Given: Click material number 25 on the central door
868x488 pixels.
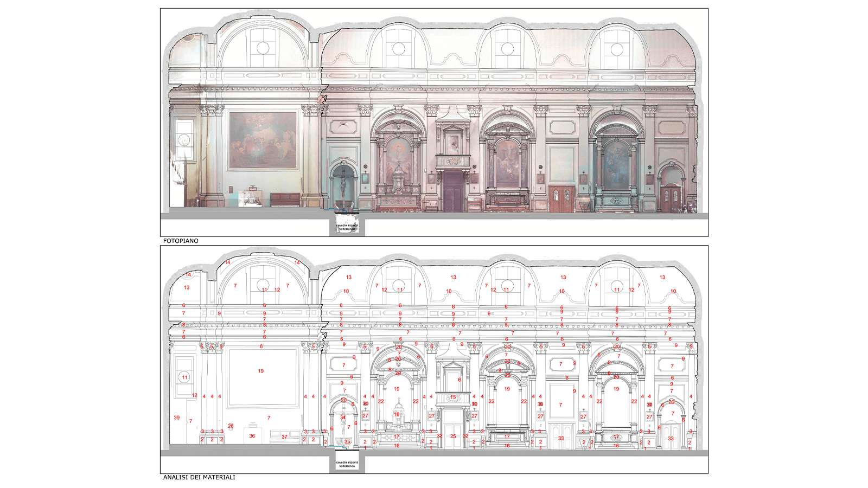Looking at the screenshot, I should pyautogui.click(x=453, y=436).
